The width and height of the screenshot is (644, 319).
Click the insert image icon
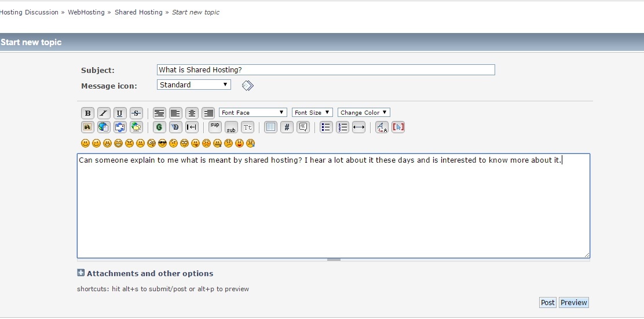click(x=87, y=127)
